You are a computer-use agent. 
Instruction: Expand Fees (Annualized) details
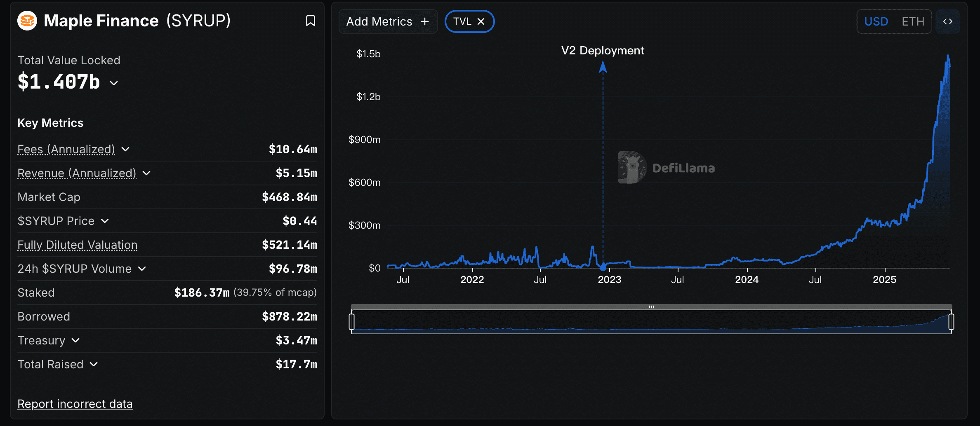tap(126, 149)
